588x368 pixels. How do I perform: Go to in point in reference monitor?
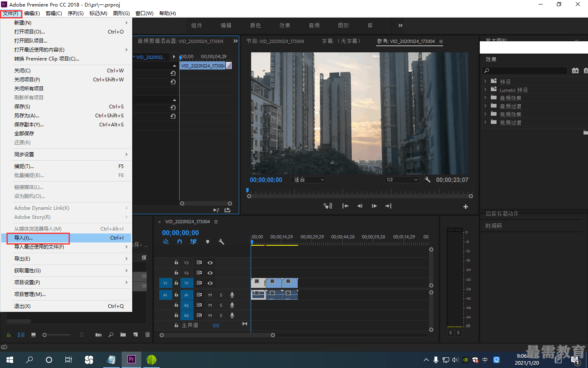pyautogui.click(x=345, y=206)
